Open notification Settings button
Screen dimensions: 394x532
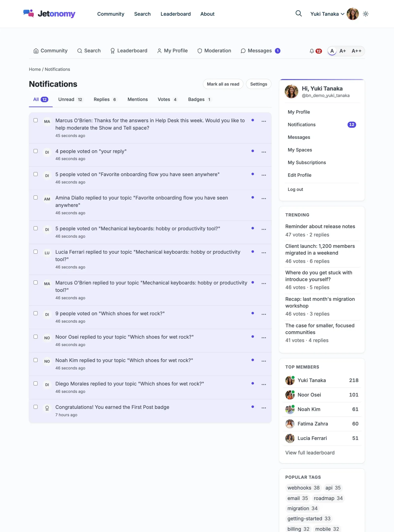[x=259, y=84]
